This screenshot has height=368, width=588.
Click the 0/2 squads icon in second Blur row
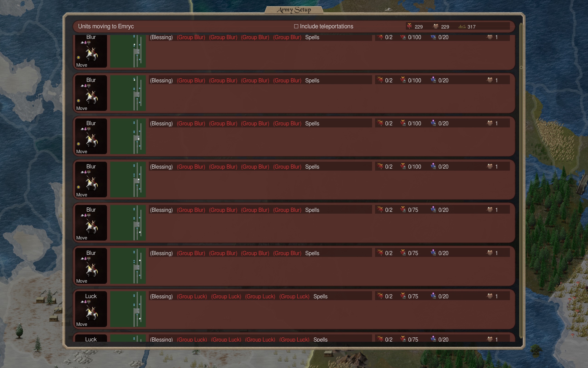380,80
